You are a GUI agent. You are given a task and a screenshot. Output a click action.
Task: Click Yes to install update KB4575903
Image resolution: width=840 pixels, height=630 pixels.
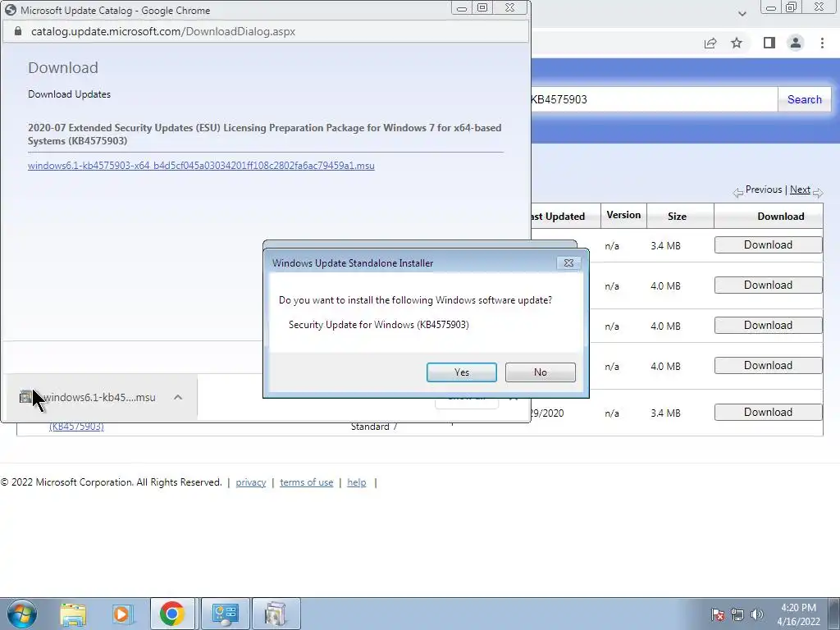pos(461,372)
